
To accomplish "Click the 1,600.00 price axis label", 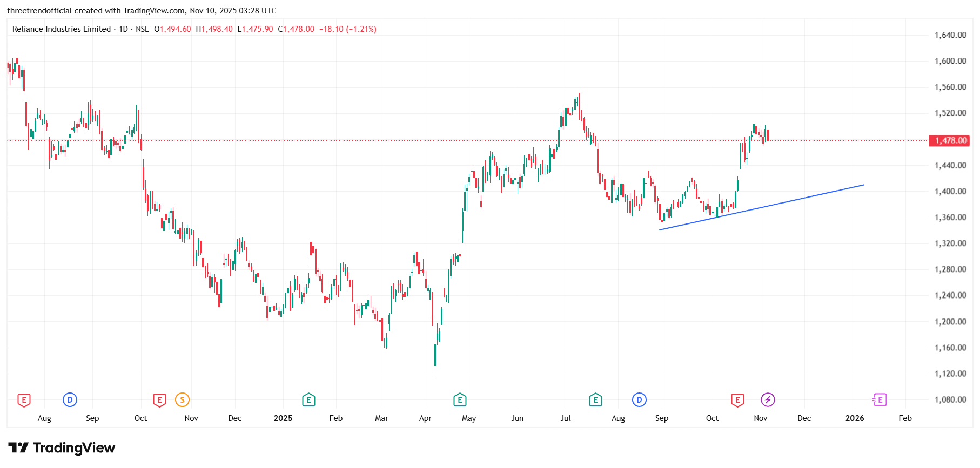I will (950, 61).
